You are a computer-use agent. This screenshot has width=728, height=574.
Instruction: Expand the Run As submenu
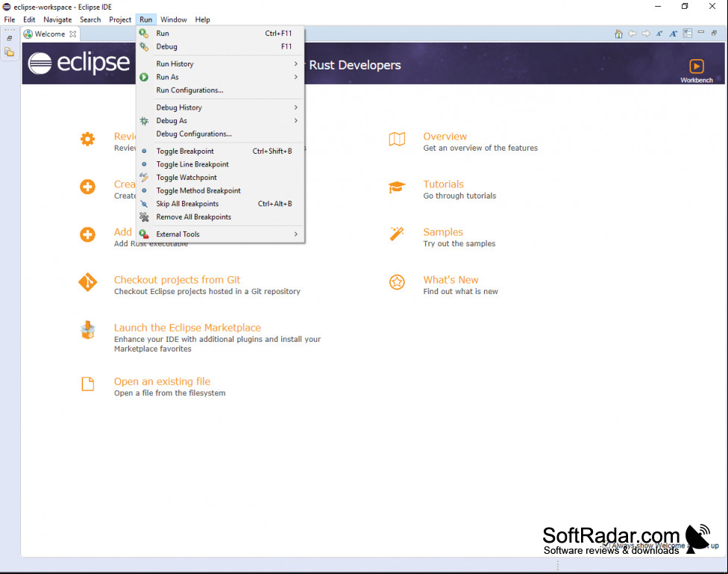point(221,77)
